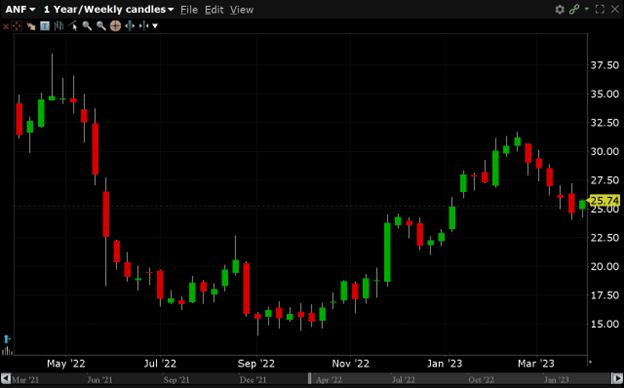
Task: Open the File menu
Action: (x=189, y=10)
